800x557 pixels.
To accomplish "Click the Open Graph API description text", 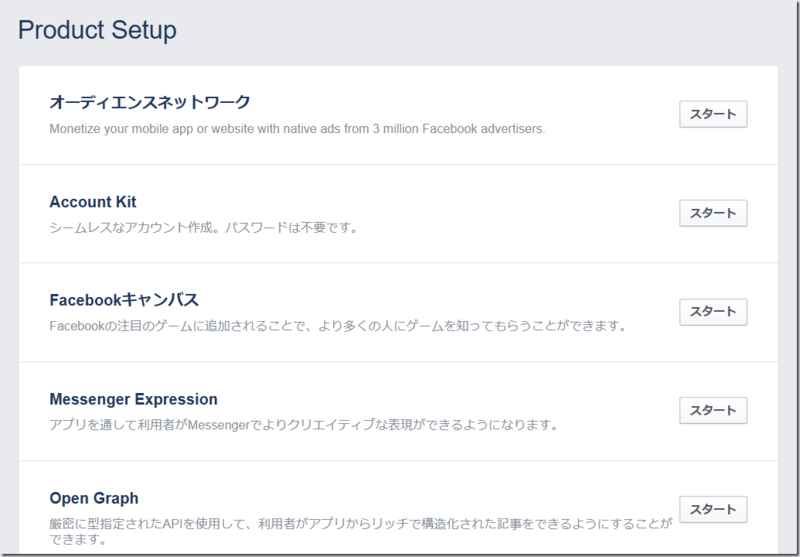I will [360, 531].
